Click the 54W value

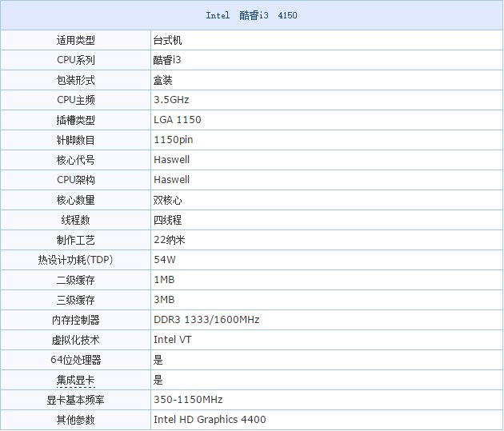165,260
